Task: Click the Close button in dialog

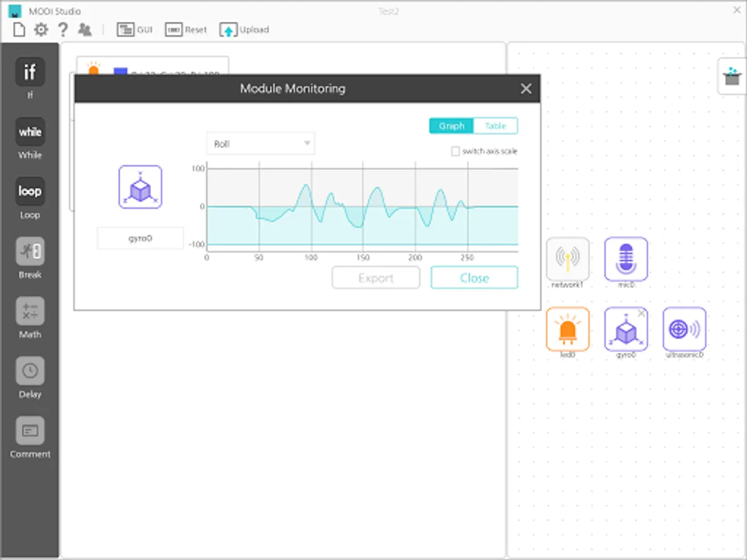Action: 474,278
